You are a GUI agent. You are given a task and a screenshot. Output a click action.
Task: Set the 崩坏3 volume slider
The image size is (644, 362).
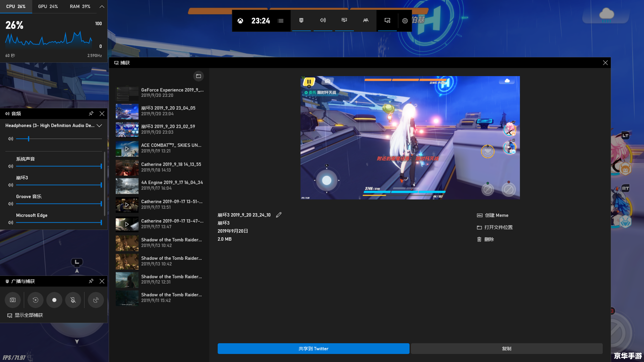59,185
